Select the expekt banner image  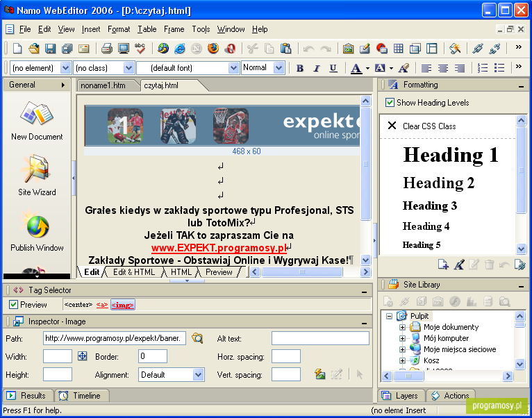pos(222,126)
